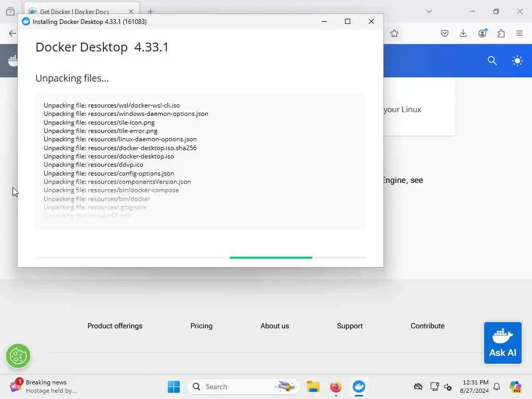Viewport: 532px width, 399px height.
Task: Click the Docker Desktop 4.33.1 title heading
Action: (102, 47)
